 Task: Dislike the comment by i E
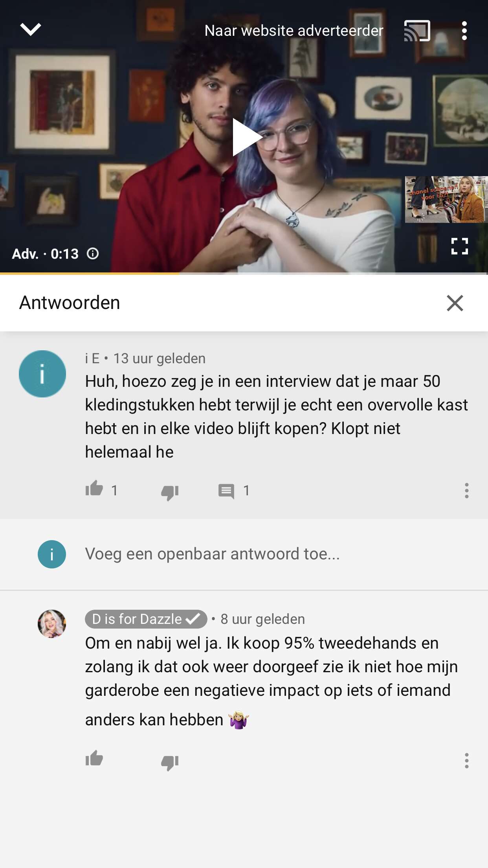click(x=170, y=492)
